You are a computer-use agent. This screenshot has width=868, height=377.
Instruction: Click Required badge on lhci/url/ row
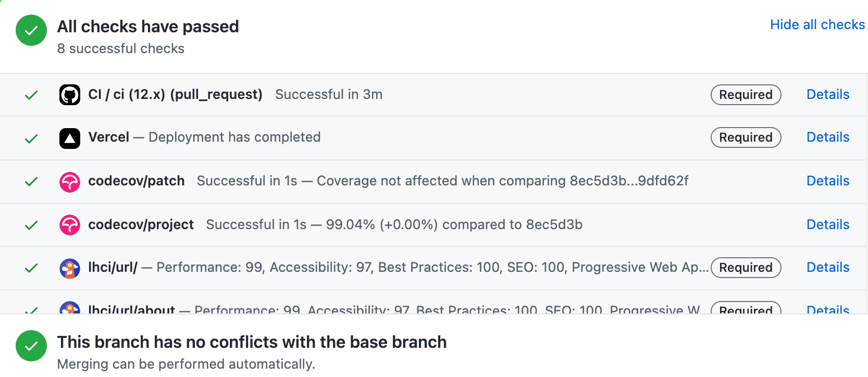click(x=746, y=268)
